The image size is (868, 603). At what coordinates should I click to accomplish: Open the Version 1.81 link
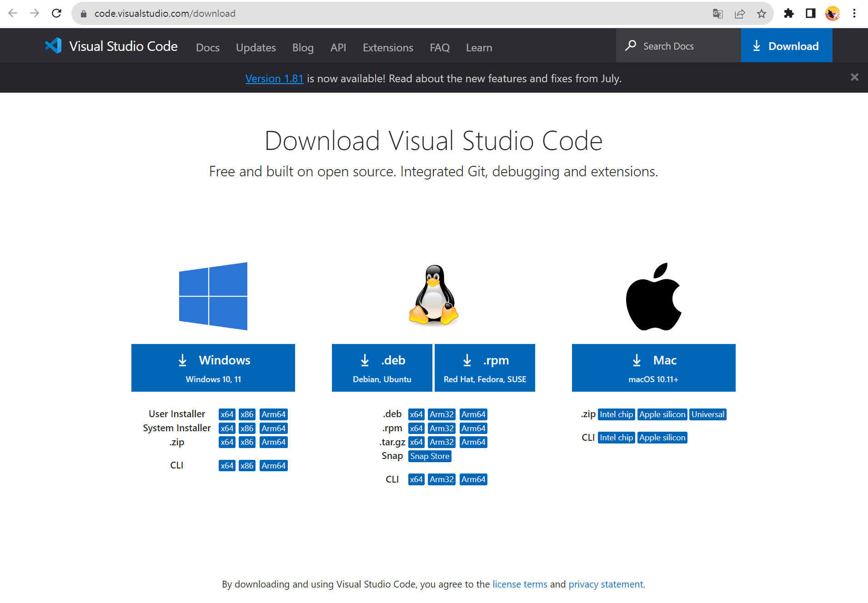click(x=274, y=79)
